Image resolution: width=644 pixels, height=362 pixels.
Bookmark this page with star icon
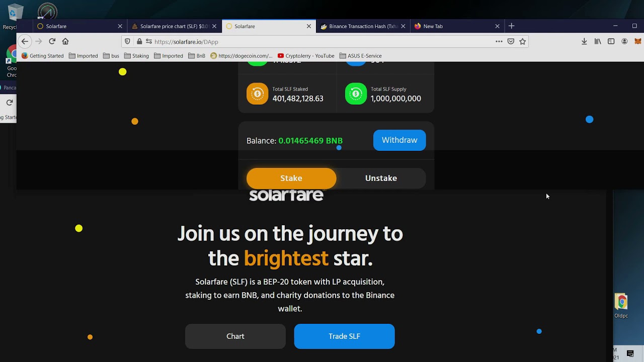(x=523, y=41)
